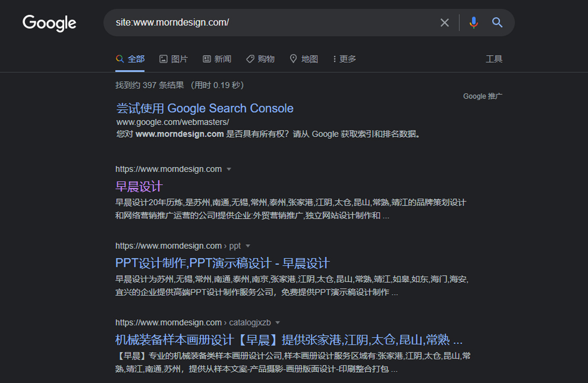Click into the search input field

[x=270, y=22]
